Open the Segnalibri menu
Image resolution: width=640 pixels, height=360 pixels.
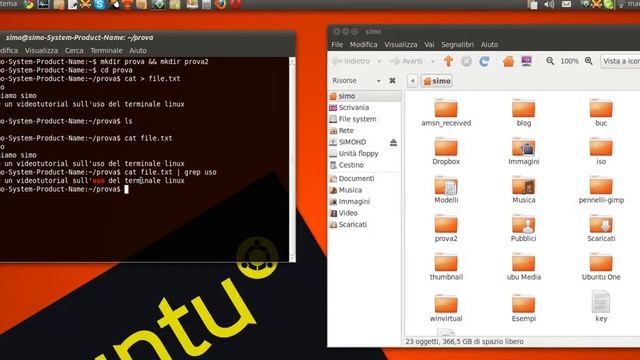point(458,44)
